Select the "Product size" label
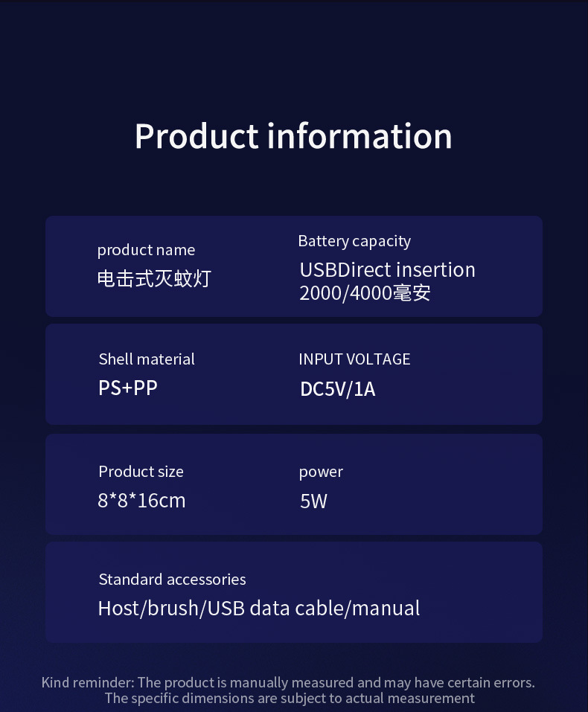This screenshot has width=588, height=712. [x=141, y=472]
